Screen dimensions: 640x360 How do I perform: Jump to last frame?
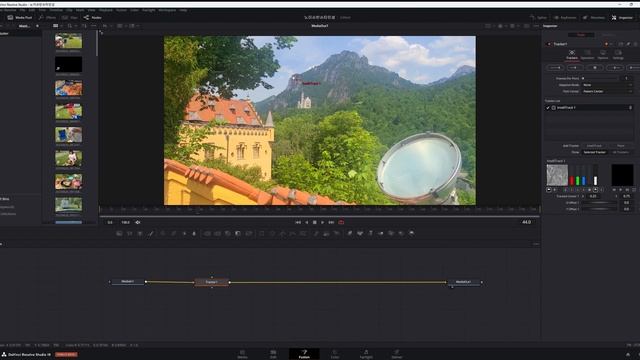pyautogui.click(x=331, y=222)
